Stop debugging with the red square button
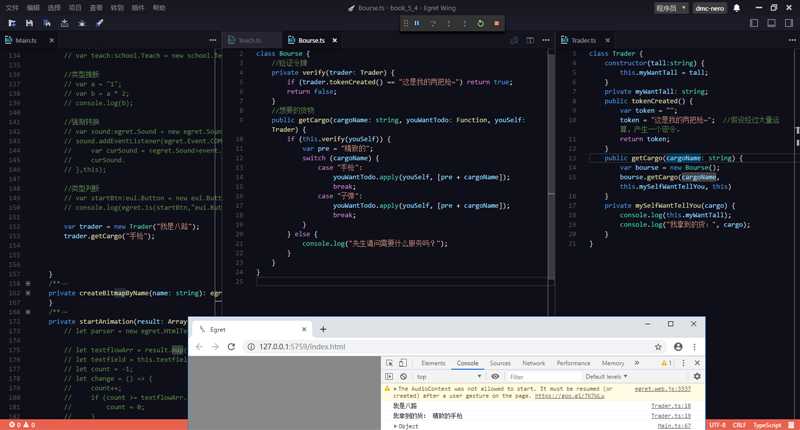The image size is (800, 430). click(496, 23)
